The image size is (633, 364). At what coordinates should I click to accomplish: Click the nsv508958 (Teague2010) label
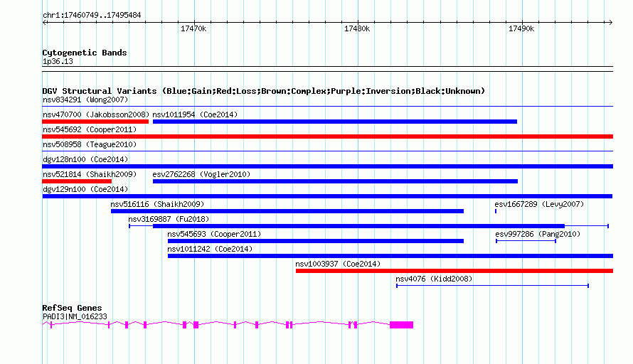click(90, 144)
